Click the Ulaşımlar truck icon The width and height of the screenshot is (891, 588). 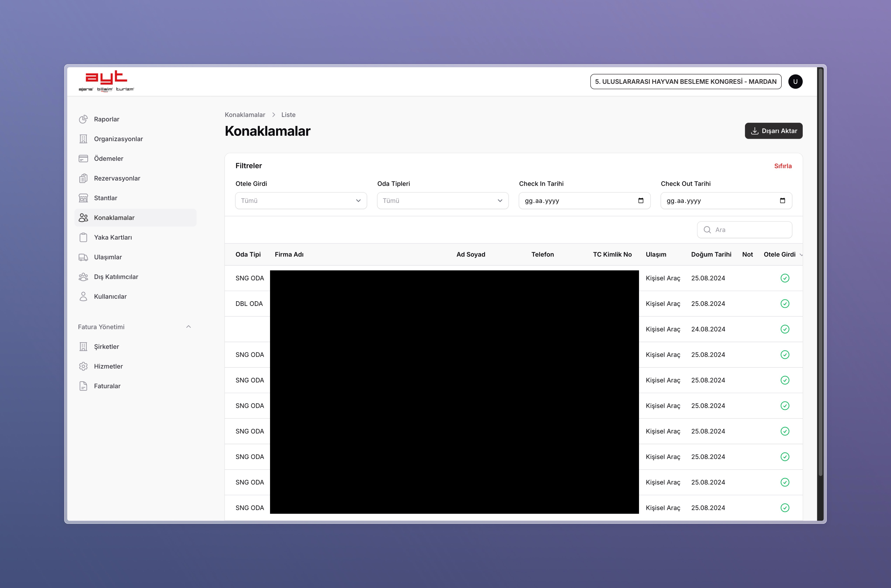tap(83, 257)
